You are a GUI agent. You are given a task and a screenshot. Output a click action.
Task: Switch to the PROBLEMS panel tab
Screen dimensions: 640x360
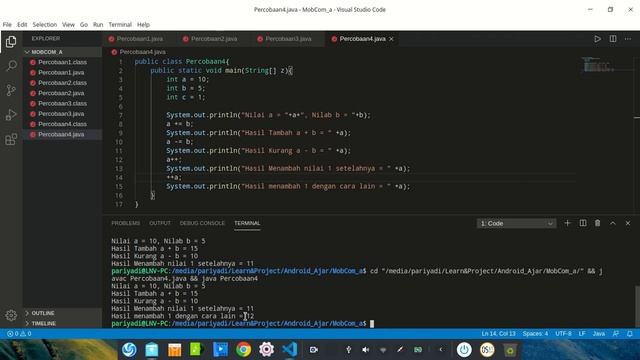pyautogui.click(x=126, y=223)
